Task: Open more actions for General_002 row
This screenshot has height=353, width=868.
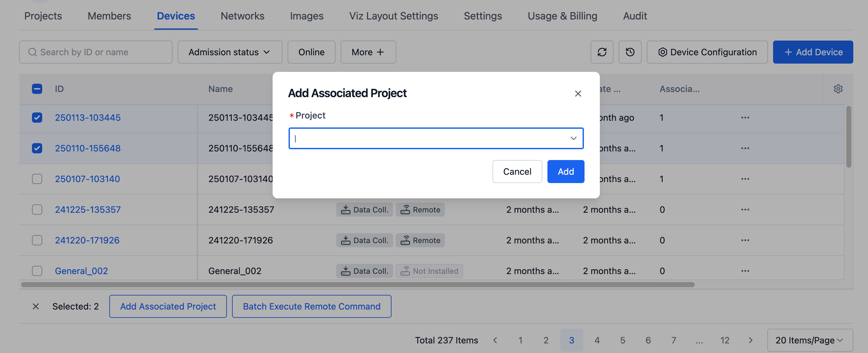Action: [x=745, y=271]
